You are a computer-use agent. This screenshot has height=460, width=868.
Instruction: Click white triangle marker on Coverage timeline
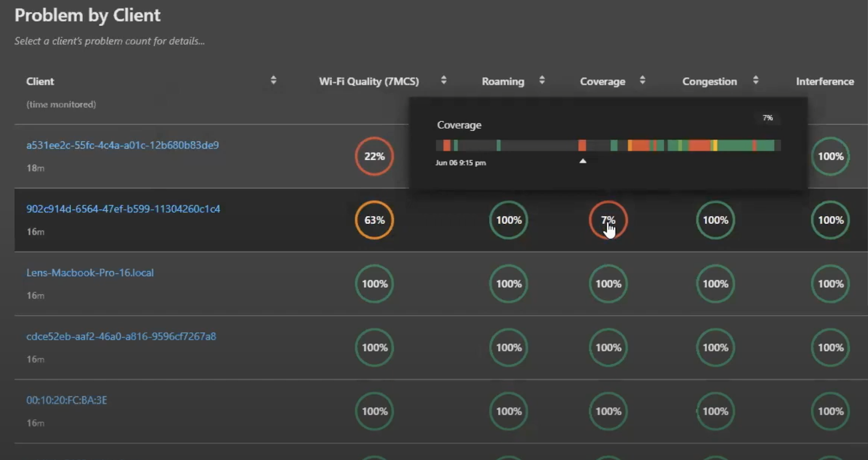(x=583, y=161)
